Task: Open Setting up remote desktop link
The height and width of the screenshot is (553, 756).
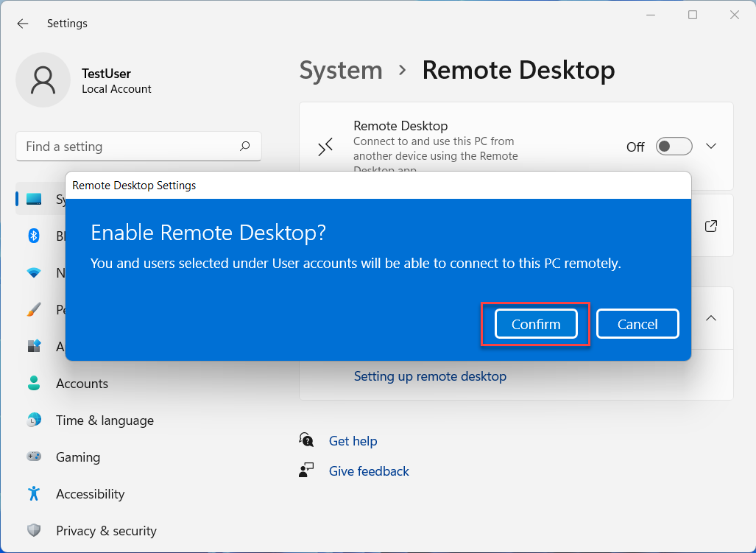Action: tap(430, 376)
